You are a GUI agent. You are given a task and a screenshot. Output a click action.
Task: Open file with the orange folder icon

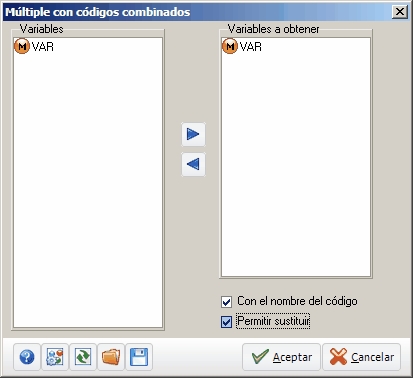pyautogui.click(x=111, y=357)
